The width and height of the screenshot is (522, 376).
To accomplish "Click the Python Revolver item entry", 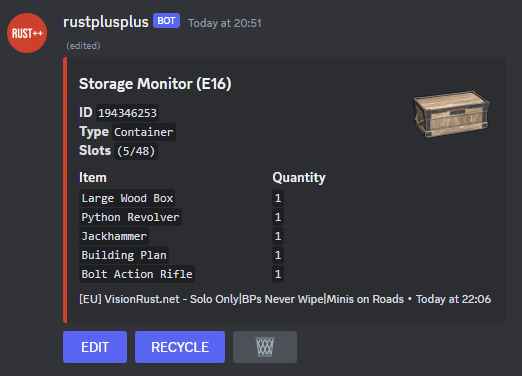I will [x=130, y=217].
